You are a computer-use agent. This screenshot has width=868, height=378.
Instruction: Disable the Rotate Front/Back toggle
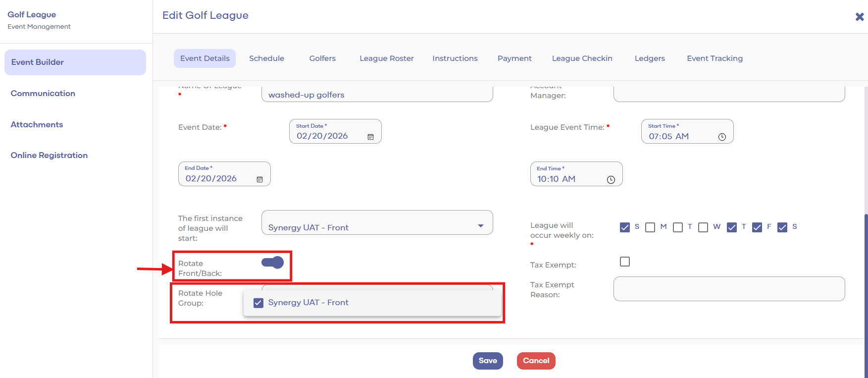click(x=273, y=263)
